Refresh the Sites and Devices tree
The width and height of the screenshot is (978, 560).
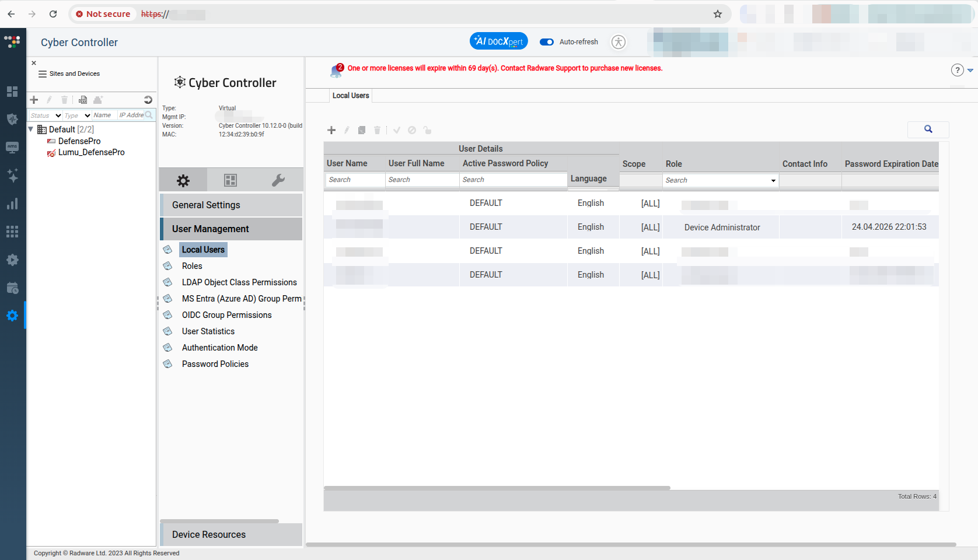coord(148,100)
